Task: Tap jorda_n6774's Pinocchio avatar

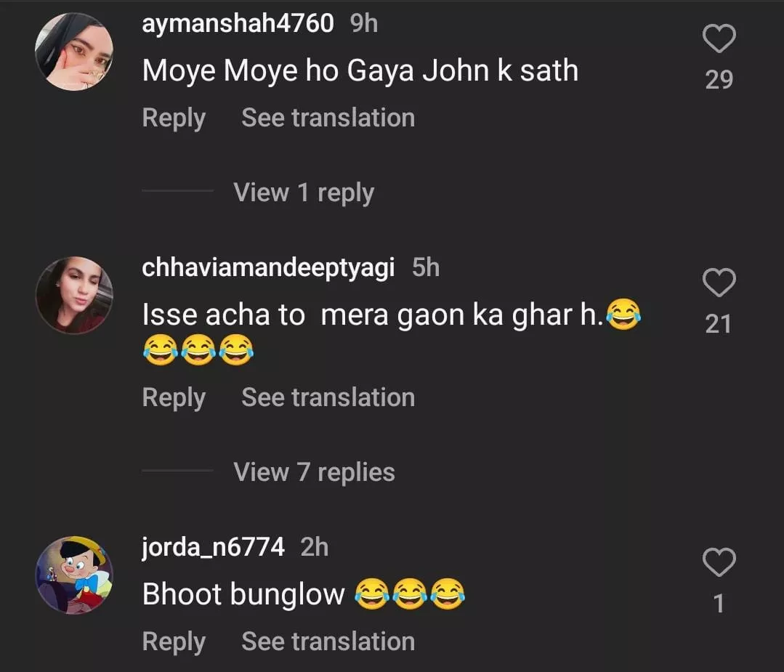Action: click(x=74, y=575)
